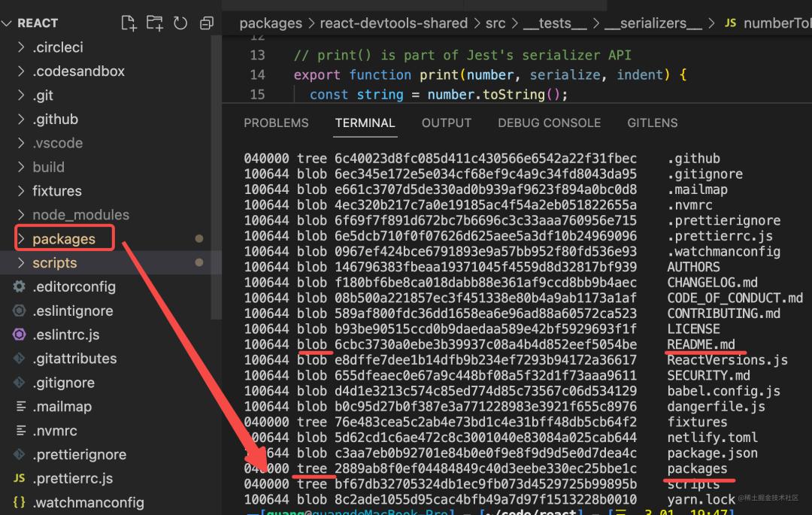
Task: Expand the .github folder chevron
Action: 21,119
